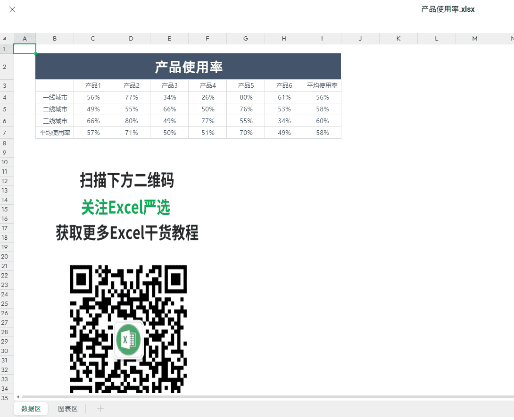
Task: Click average row 产品4 cell 51%
Action: pos(207,133)
